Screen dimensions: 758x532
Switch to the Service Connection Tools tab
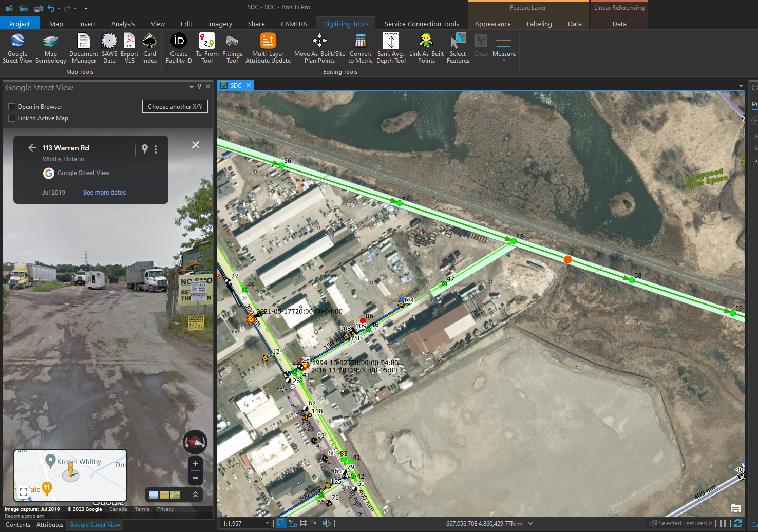[421, 24]
